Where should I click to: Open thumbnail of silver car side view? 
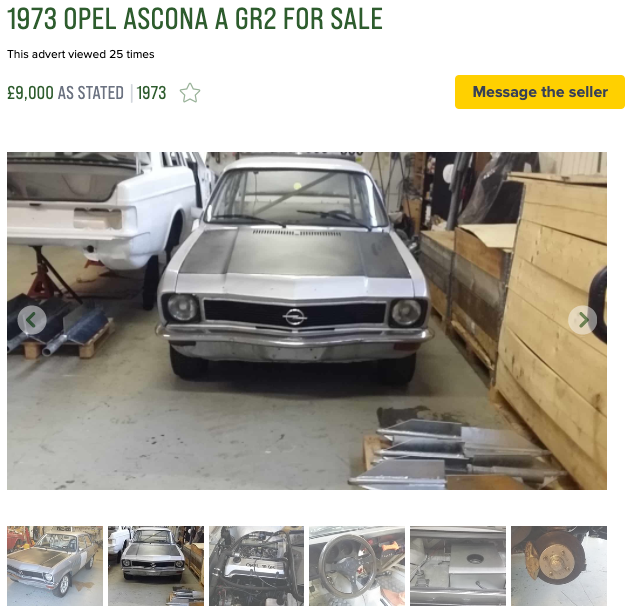[x=55, y=566]
